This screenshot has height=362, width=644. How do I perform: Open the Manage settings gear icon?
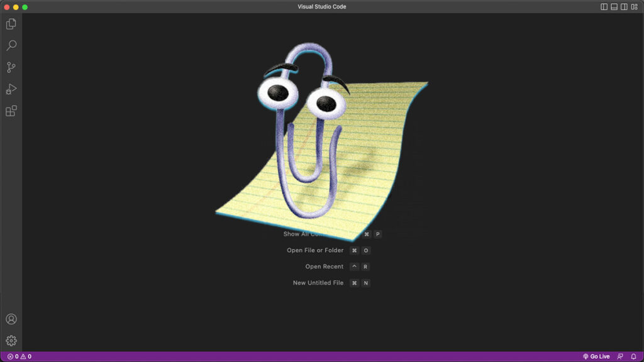pos(10,341)
